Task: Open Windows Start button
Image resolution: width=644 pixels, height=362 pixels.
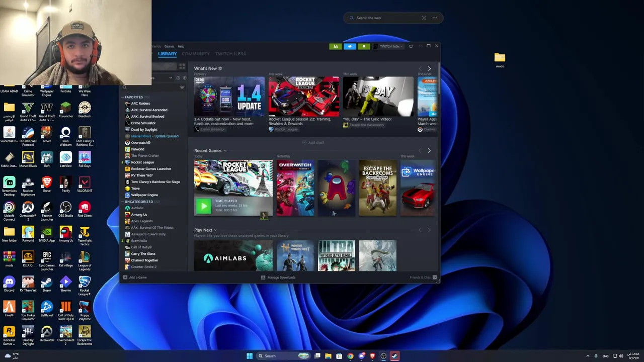Action: (250, 356)
